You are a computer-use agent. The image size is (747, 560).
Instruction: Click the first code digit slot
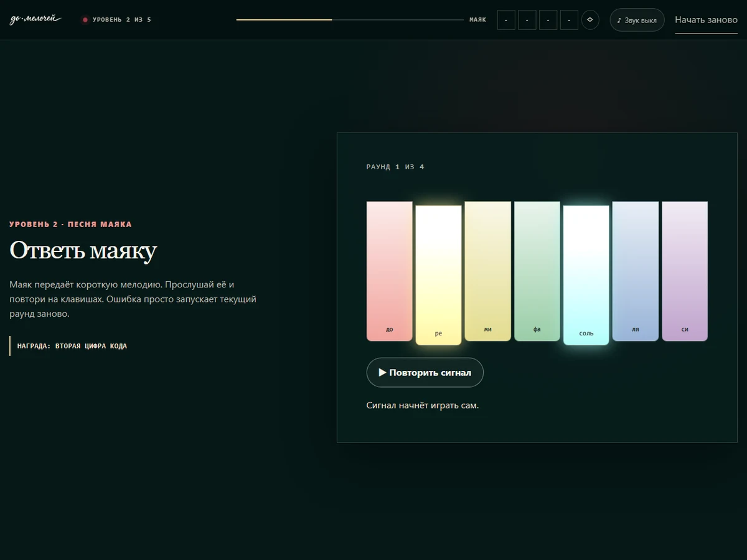click(x=506, y=20)
